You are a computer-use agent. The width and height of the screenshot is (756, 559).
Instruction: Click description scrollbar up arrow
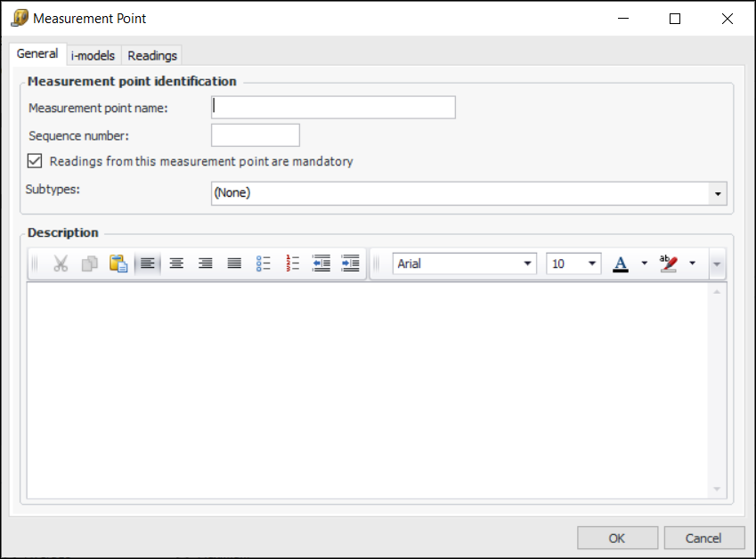[x=717, y=292]
